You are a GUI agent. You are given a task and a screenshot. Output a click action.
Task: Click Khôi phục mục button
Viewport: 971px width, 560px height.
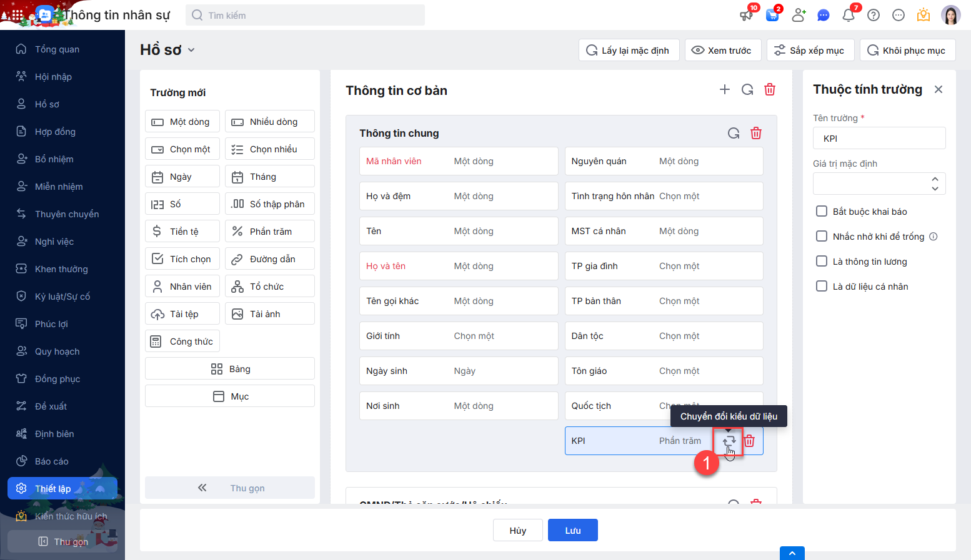[908, 50]
